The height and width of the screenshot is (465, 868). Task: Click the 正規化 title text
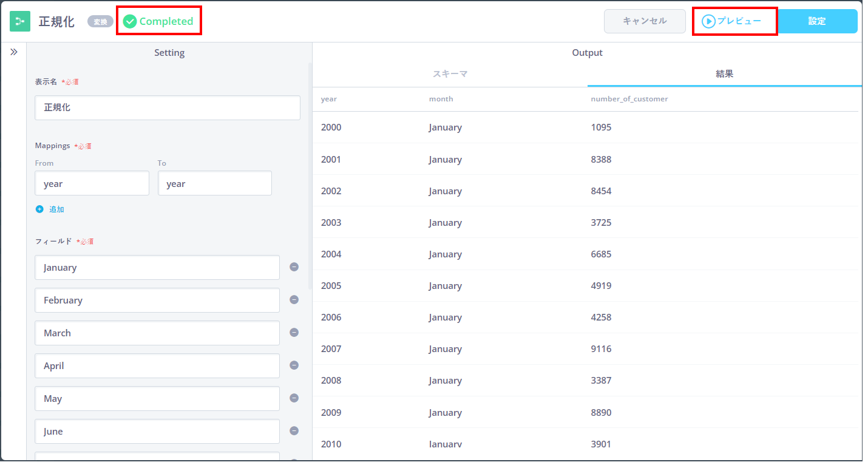56,22
